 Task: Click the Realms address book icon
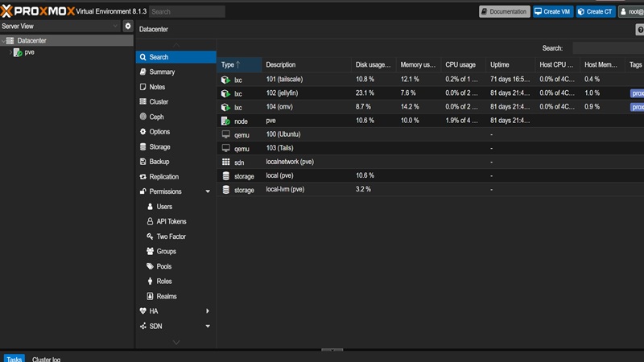coord(150,296)
